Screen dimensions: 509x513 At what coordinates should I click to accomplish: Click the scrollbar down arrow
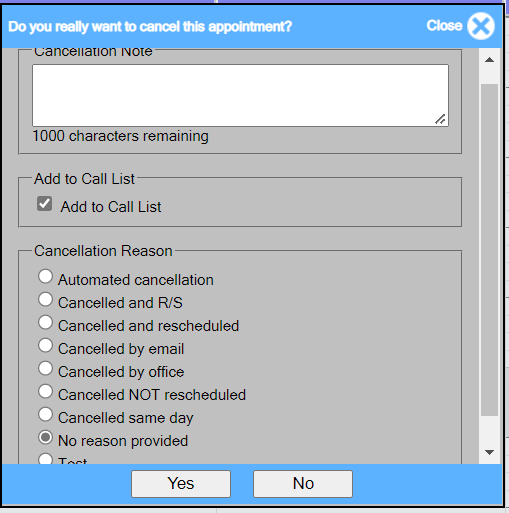point(489,452)
